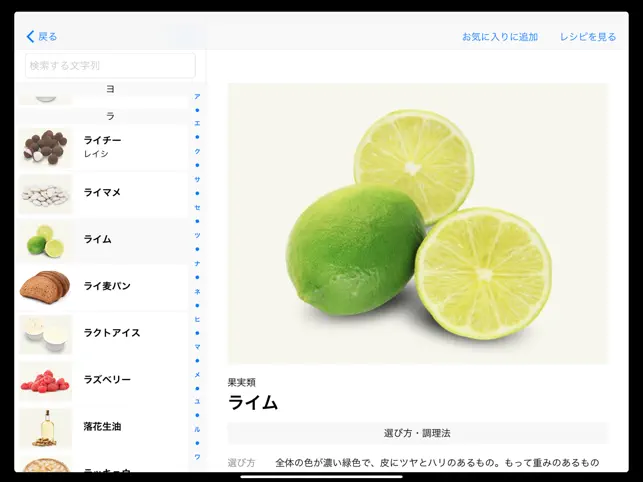
Task: Select 落花生油 in the food list
Action: 103,428
